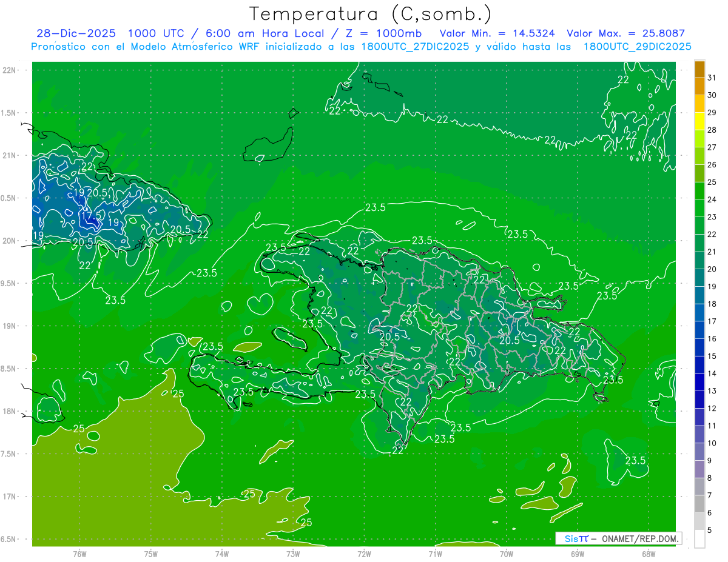Click the '19N' latitude axis label
Viewport: 728px width, 562px height.
coord(10,326)
